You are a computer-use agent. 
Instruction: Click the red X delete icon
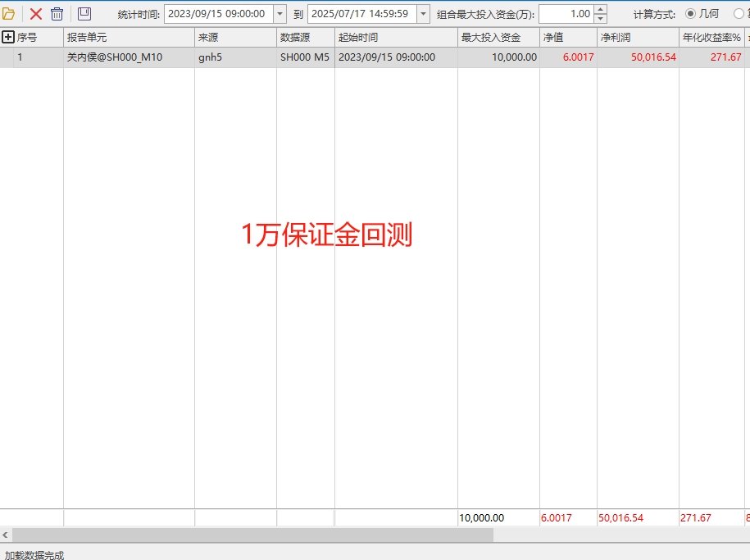[x=36, y=14]
